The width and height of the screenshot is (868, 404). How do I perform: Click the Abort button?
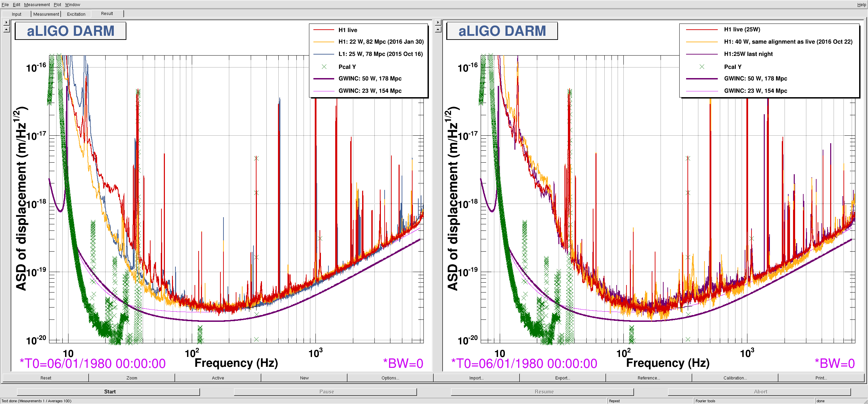(759, 392)
